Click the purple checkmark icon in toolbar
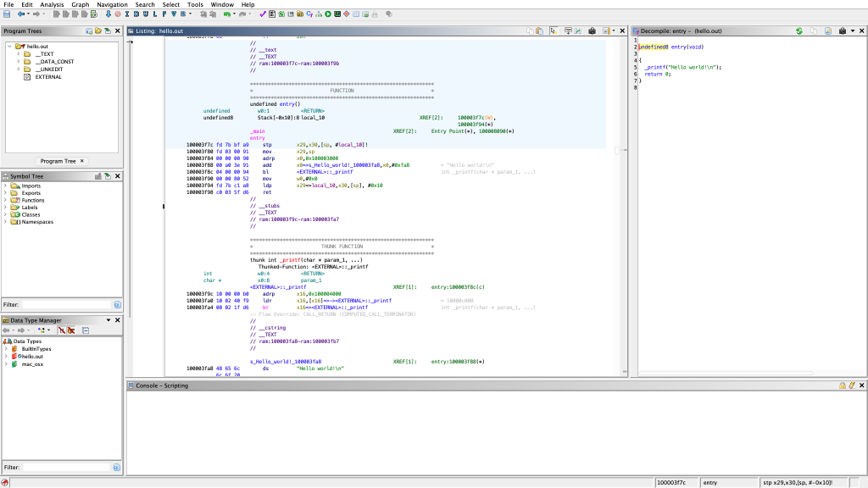The height and width of the screenshot is (488, 868). (x=262, y=14)
